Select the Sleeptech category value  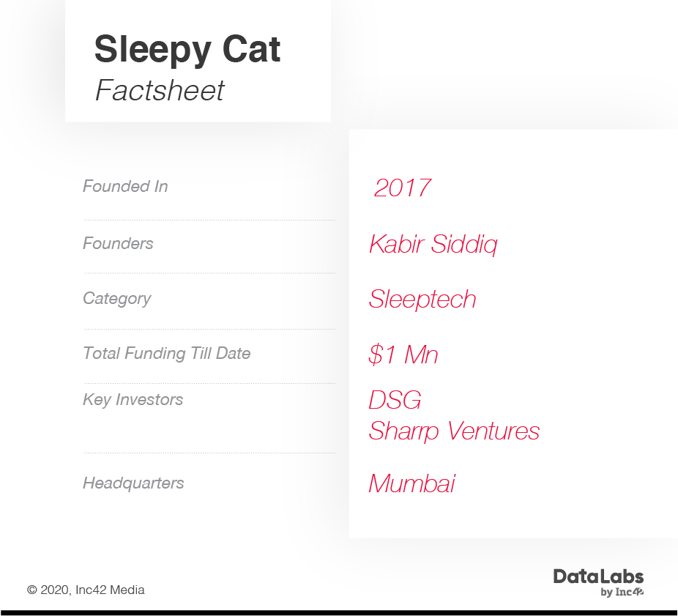pyautogui.click(x=422, y=299)
